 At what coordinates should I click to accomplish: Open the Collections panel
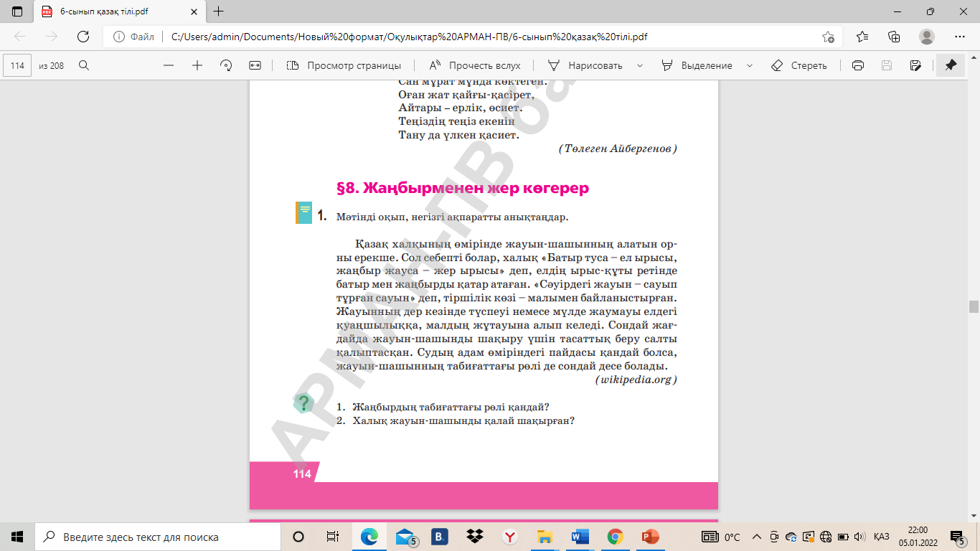894,37
